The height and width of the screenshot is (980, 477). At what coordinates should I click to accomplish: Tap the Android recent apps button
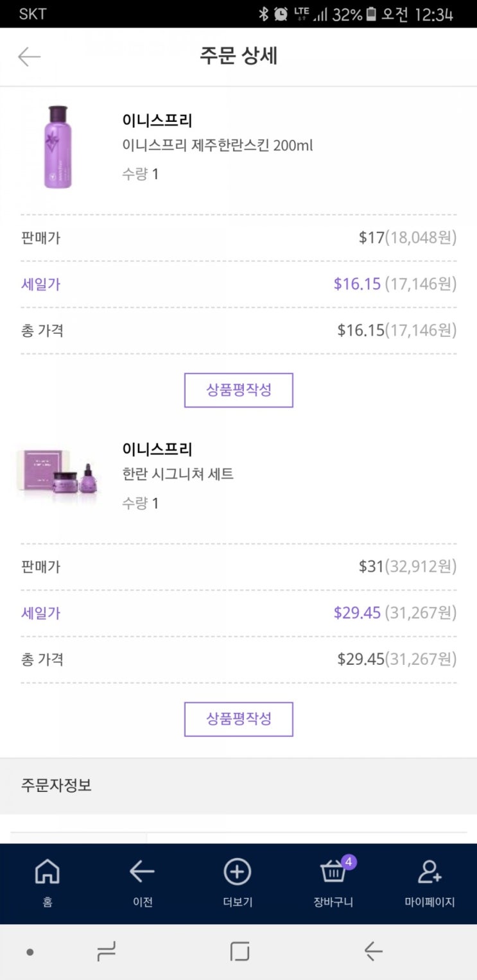107,951
